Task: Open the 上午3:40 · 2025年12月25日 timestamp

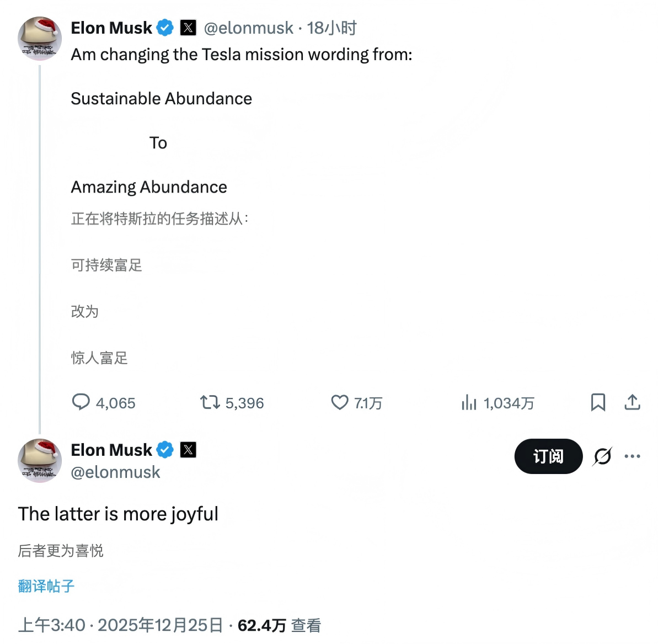Action: pos(120,625)
